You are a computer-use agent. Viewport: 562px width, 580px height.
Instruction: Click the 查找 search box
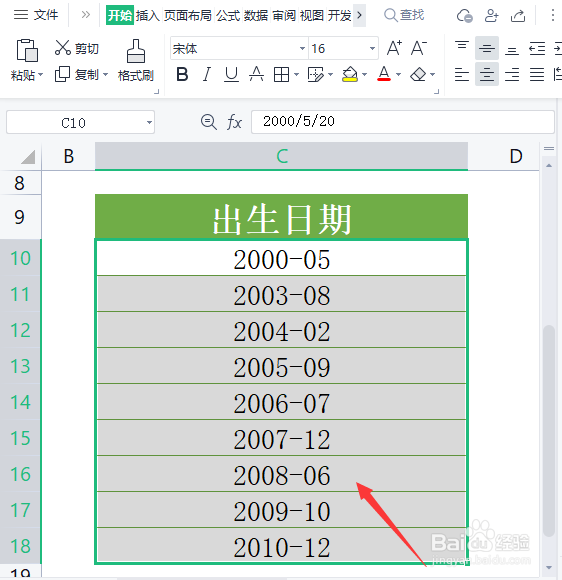[404, 15]
